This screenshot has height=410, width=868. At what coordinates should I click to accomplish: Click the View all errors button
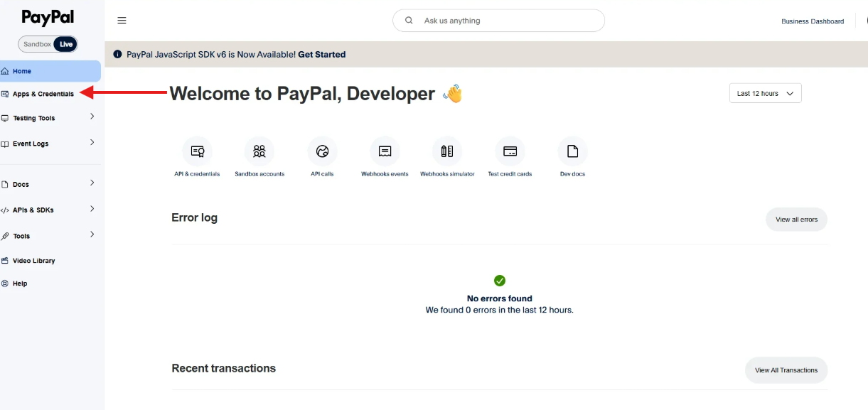796,220
